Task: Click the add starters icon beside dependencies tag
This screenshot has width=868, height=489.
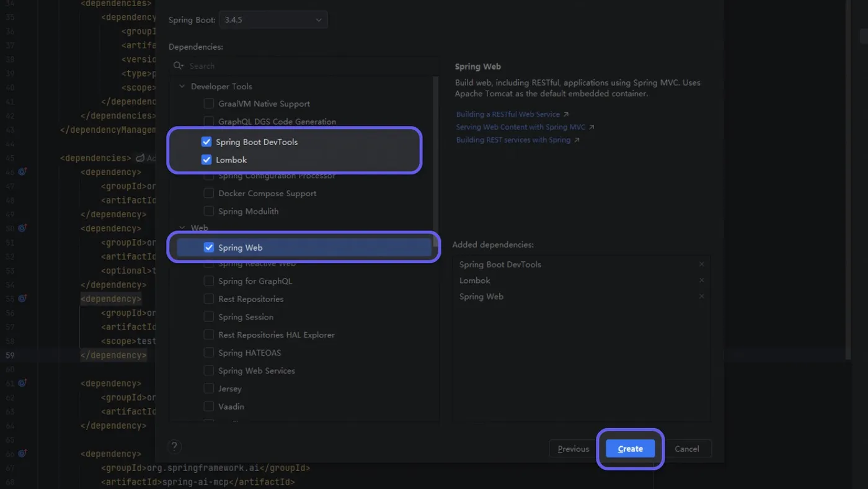Action: 140,158
